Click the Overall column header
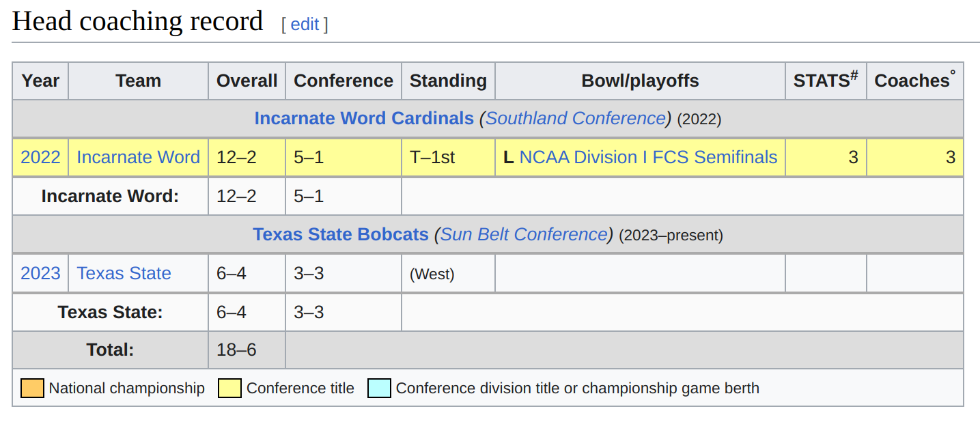Image resolution: width=980 pixels, height=424 pixels. [x=247, y=81]
